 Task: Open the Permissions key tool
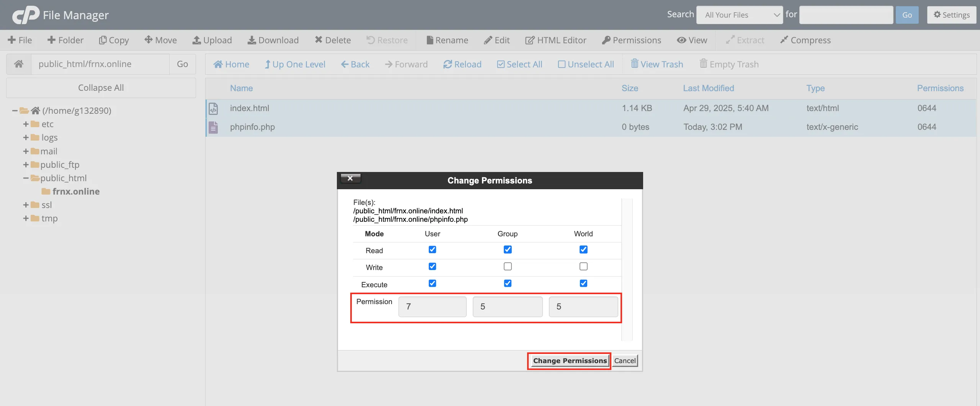pos(632,40)
